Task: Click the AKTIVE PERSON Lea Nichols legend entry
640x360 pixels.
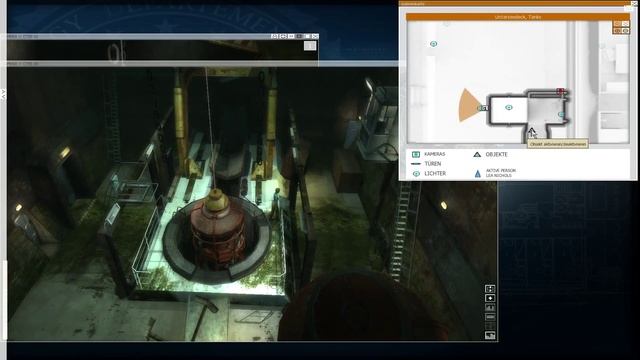Action: (495, 173)
